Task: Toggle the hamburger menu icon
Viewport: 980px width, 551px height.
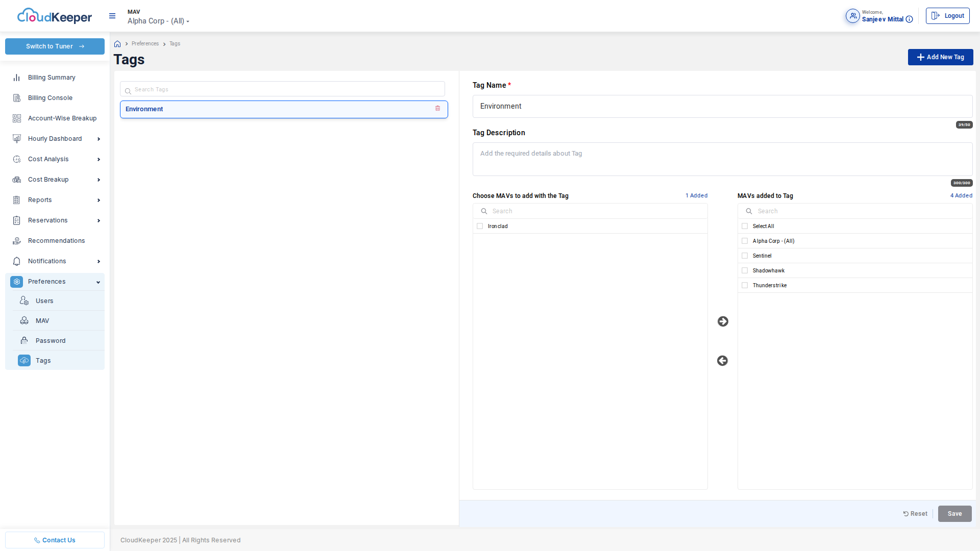Action: (112, 16)
